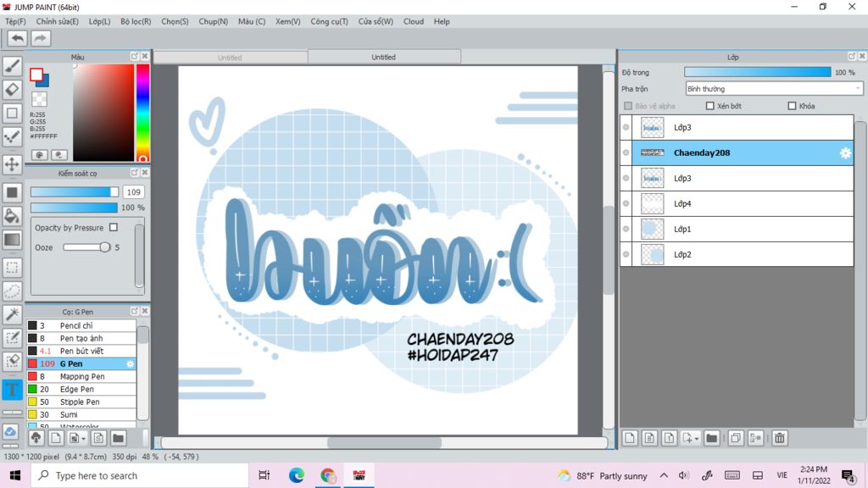Expand the add-layer dropdown arrow
Screen dimensions: 868x488
(x=697, y=438)
